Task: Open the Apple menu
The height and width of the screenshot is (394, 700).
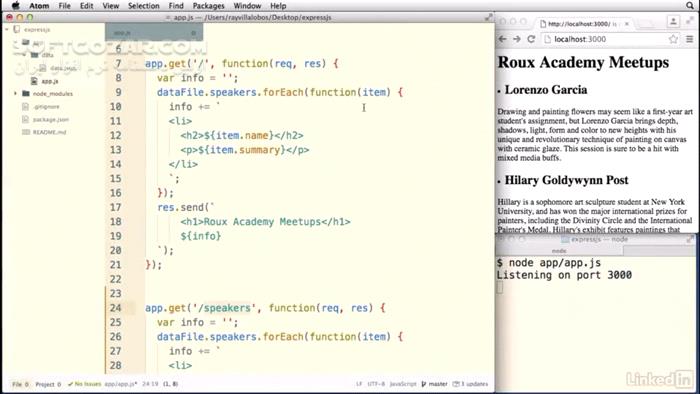Action: 15,6
